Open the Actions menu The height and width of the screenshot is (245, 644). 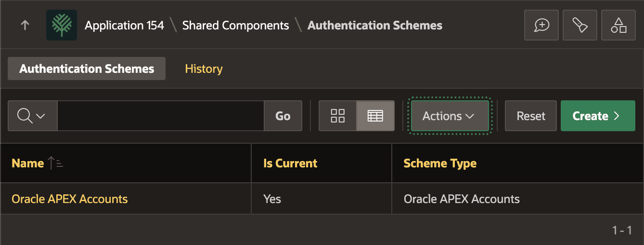coord(450,116)
